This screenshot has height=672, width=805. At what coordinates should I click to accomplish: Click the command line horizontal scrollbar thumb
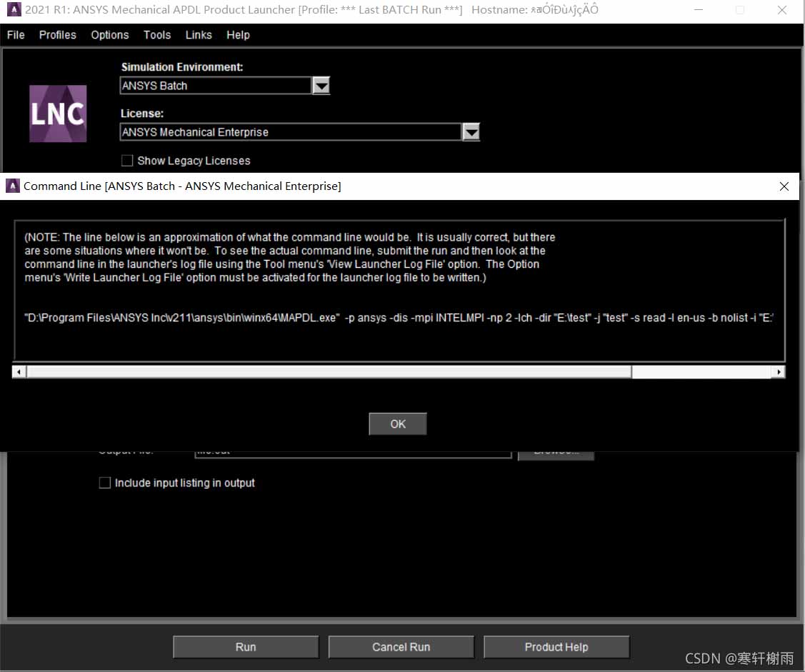[x=329, y=371]
